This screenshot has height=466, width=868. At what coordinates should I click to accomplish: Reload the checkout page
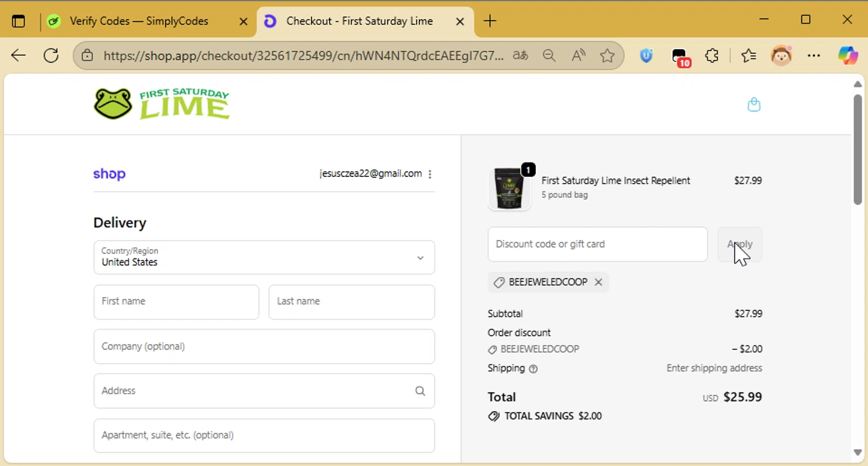pos(52,56)
